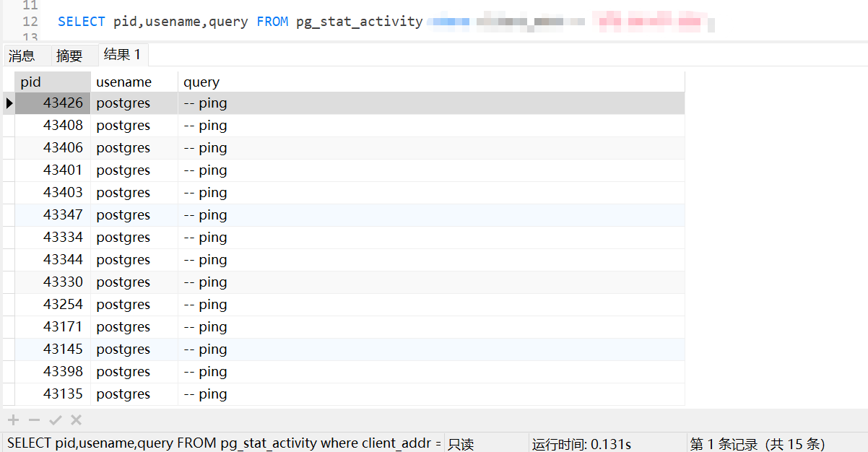
Task: Select the 结果 1 tab
Action: 122,55
